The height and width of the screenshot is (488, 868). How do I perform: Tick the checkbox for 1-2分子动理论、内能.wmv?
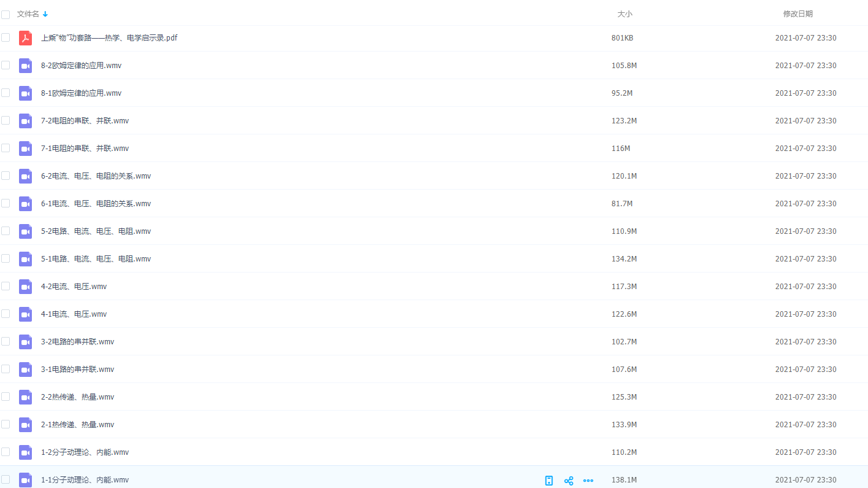[x=6, y=452]
